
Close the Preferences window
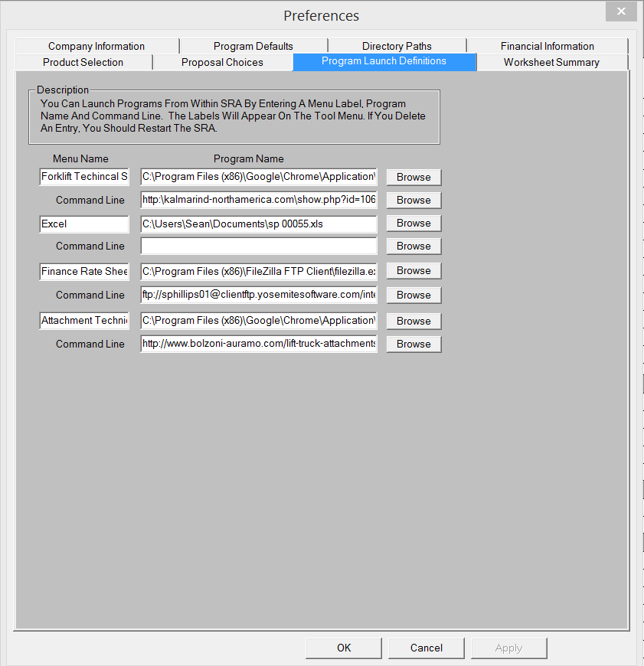[x=620, y=11]
